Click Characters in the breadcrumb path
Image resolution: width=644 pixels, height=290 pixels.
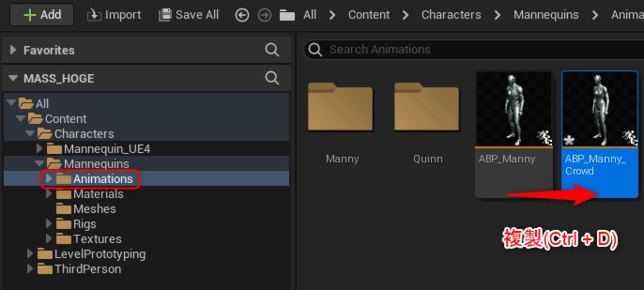(451, 15)
